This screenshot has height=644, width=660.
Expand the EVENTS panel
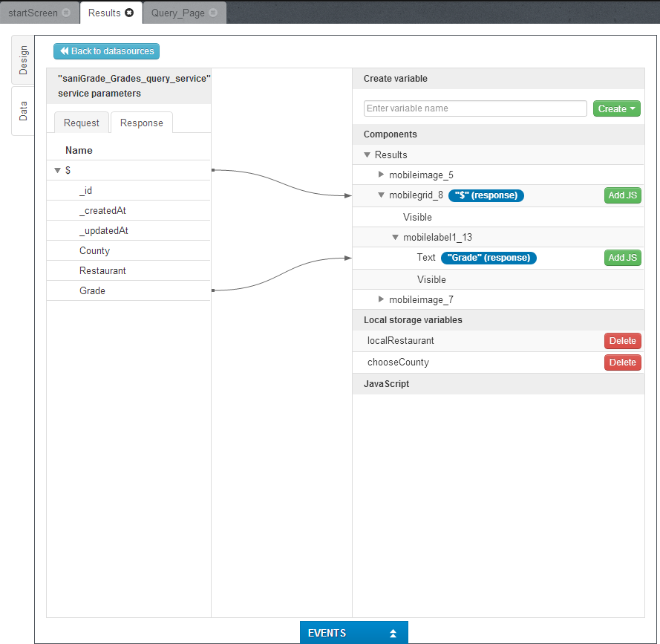pyautogui.click(x=354, y=633)
